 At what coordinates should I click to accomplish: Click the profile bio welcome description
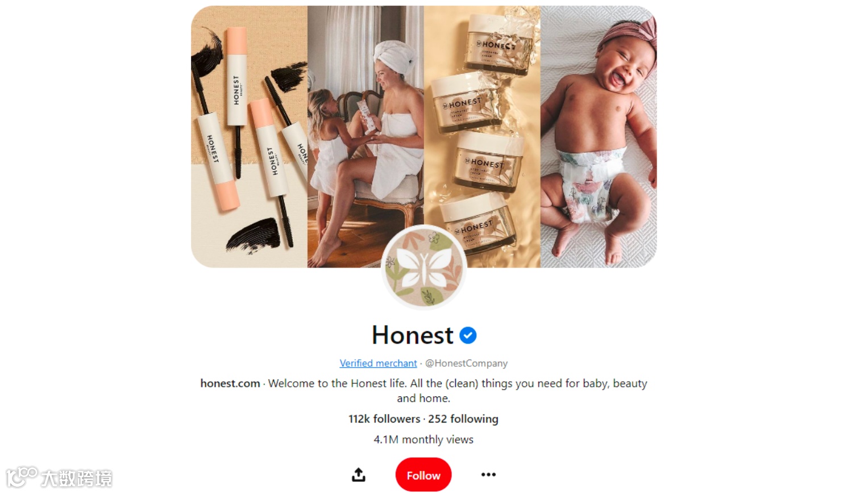coord(458,391)
